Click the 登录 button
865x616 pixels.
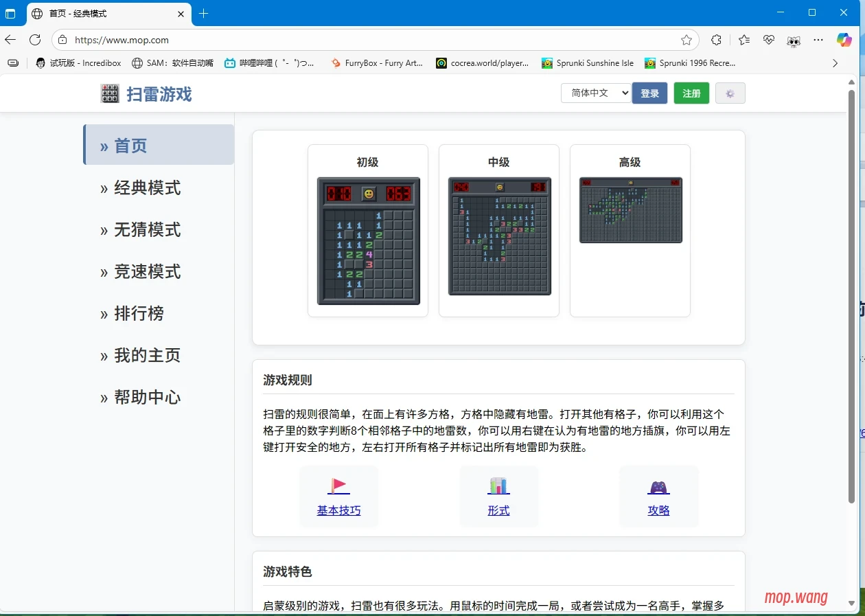(649, 93)
